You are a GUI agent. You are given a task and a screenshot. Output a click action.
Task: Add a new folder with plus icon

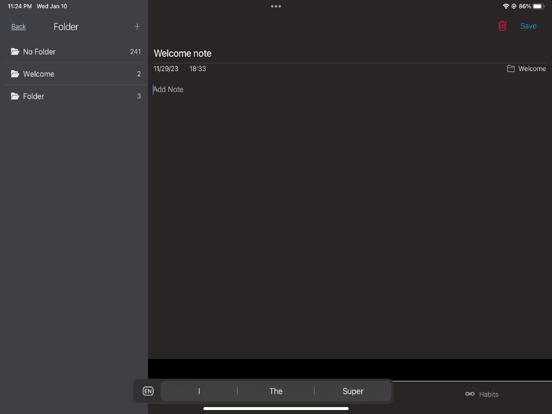pos(137,26)
